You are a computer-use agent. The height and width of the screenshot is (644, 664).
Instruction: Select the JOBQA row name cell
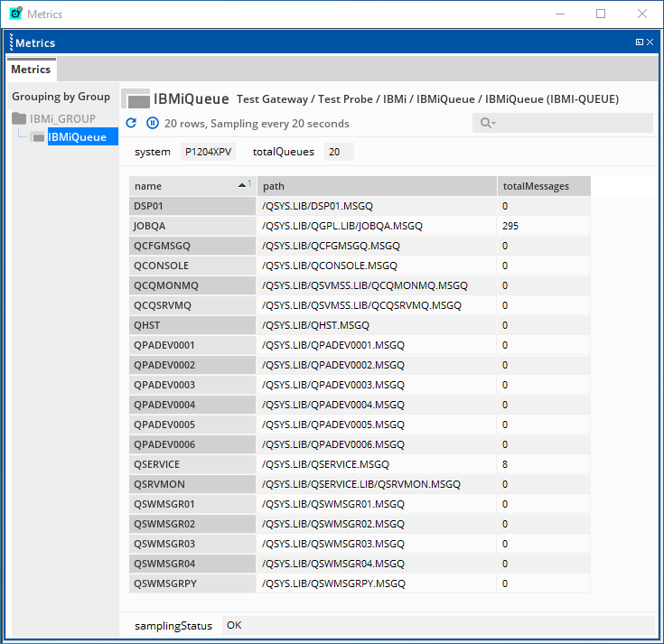(192, 226)
